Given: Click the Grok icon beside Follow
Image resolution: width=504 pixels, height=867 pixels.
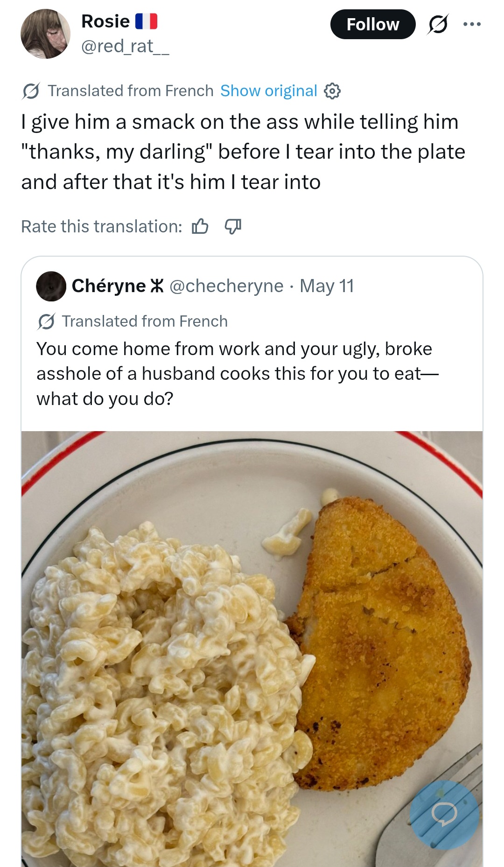Looking at the screenshot, I should (438, 24).
